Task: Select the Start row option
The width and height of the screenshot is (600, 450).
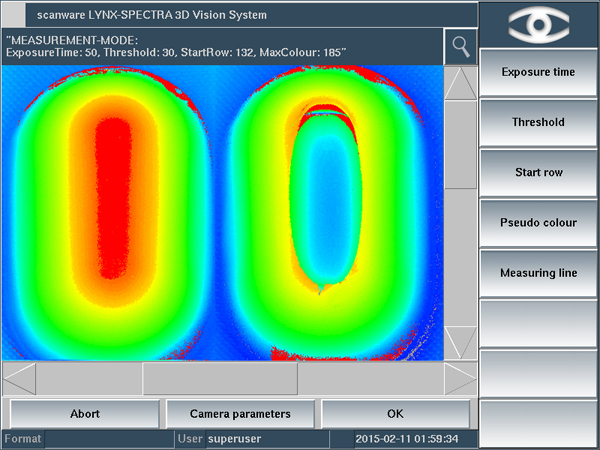Action: tap(538, 172)
